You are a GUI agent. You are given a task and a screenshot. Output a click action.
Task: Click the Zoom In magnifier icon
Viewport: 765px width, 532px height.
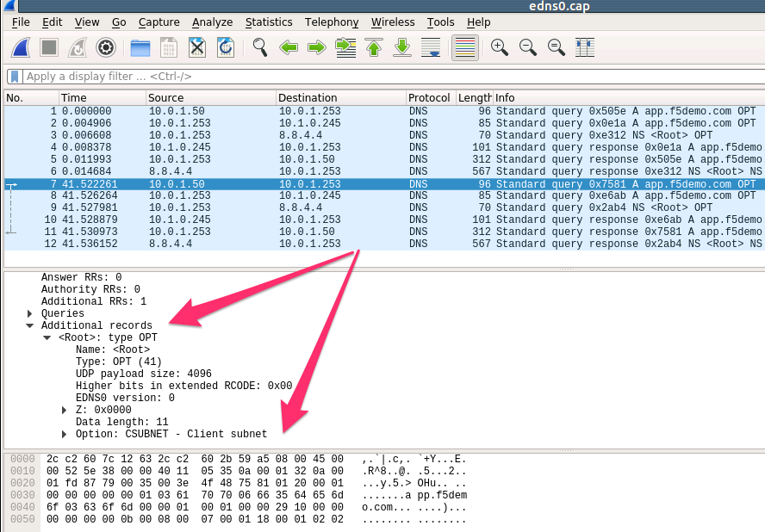tap(498, 47)
